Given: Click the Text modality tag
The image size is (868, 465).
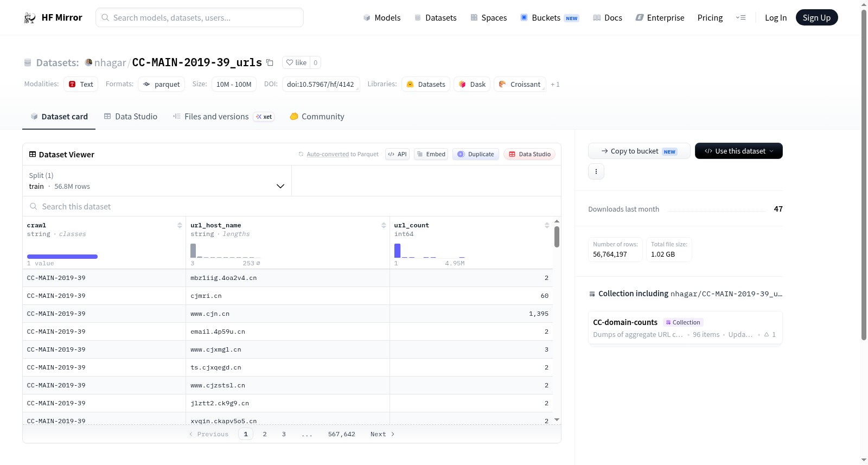Looking at the screenshot, I should 81,84.
